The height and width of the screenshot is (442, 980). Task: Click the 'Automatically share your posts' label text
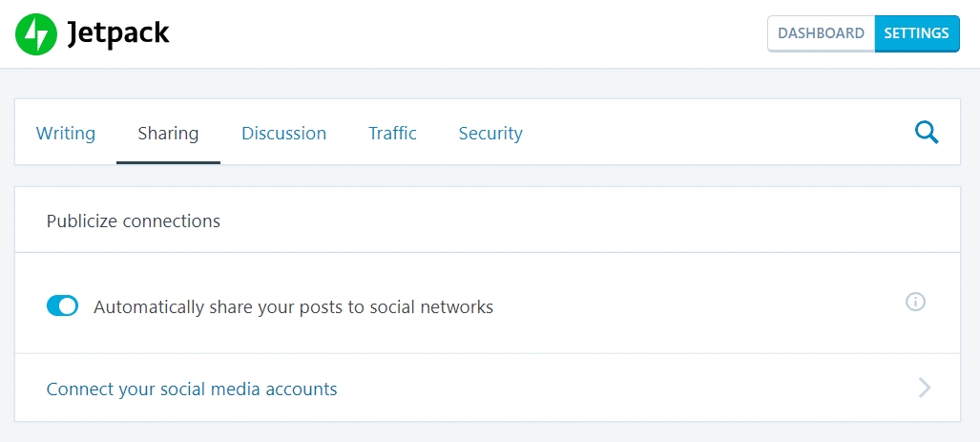[x=293, y=307]
